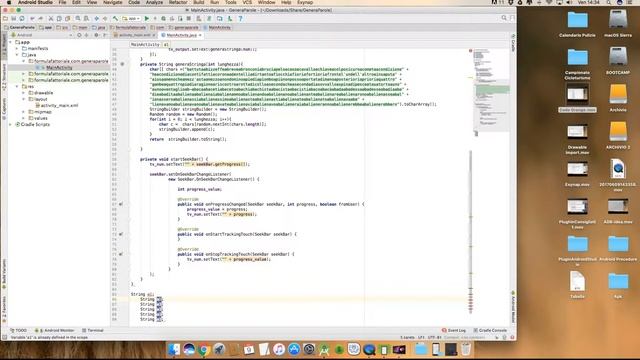Click the Find magnifier icon in toolbar
Image resolution: width=640 pixels, height=360 pixels.
pyautogui.click(x=78, y=18)
